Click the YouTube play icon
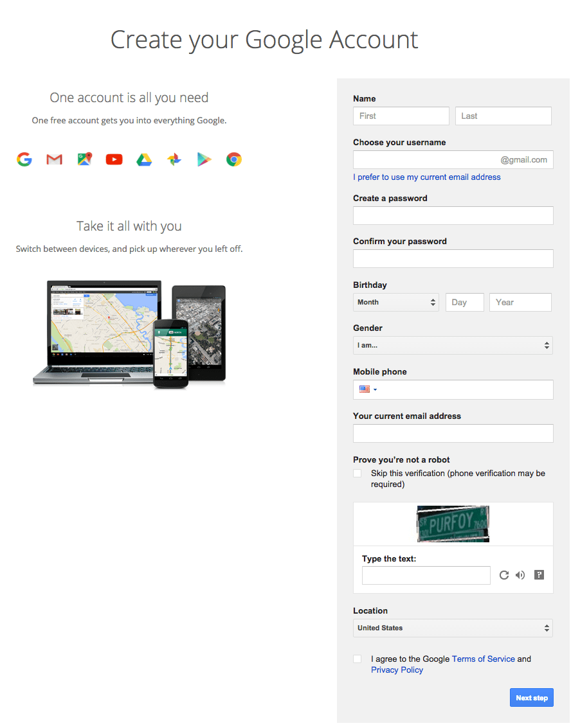The width and height of the screenshot is (580, 728). [x=114, y=159]
